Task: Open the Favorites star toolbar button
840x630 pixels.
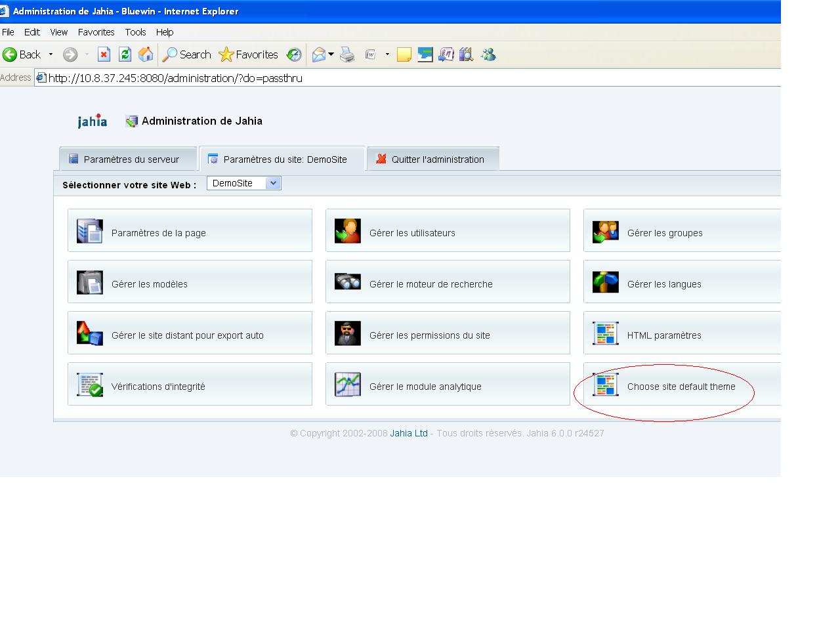Action: [249, 54]
